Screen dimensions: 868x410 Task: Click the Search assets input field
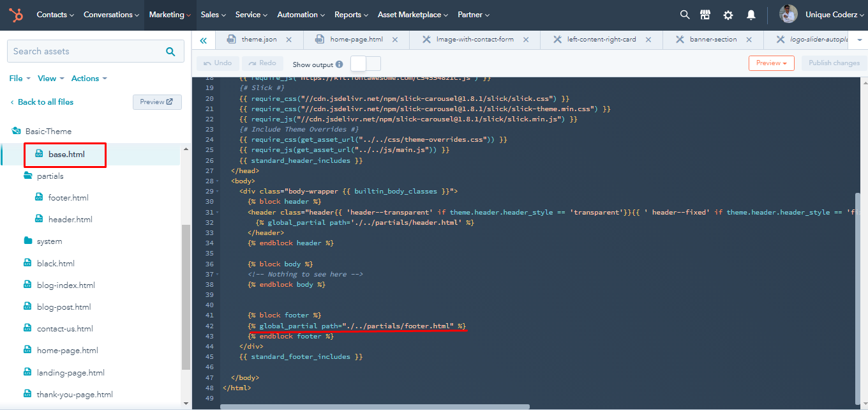pyautogui.click(x=86, y=52)
